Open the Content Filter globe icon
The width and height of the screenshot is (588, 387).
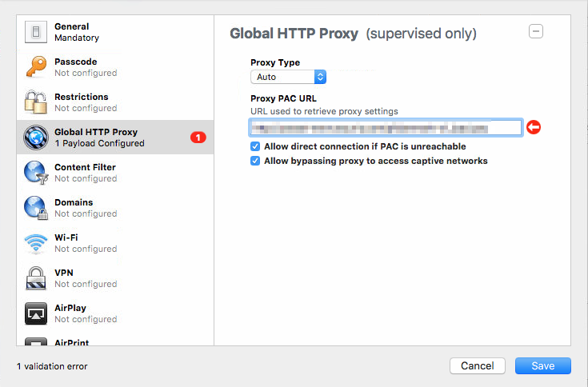pyautogui.click(x=36, y=173)
